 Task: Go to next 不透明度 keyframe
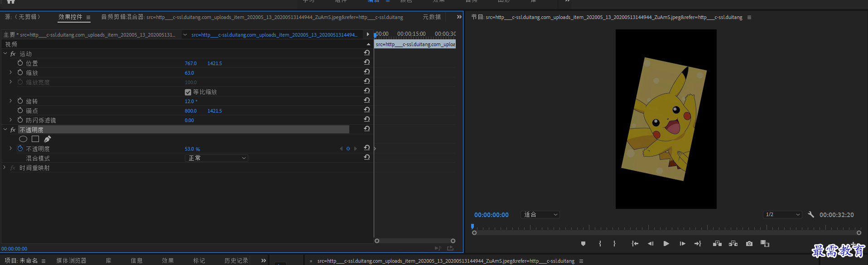click(356, 149)
